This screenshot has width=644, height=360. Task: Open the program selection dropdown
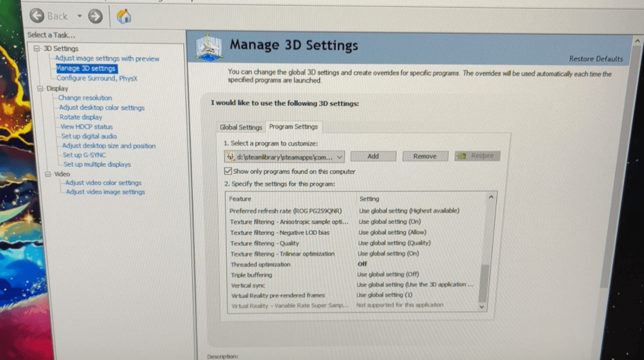tap(284, 157)
